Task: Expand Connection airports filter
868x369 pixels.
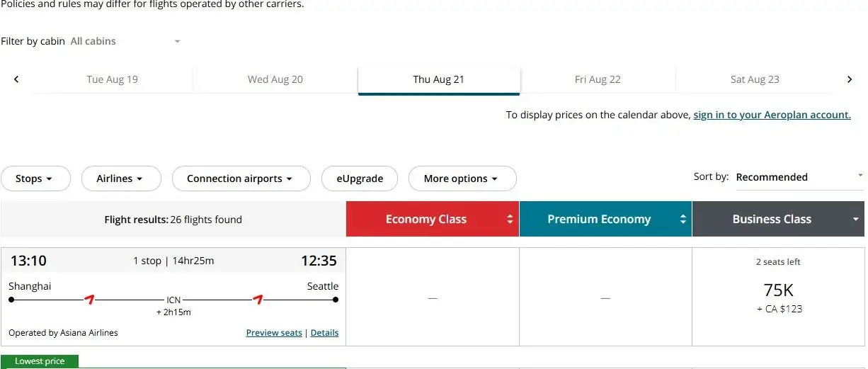Action: tap(241, 178)
